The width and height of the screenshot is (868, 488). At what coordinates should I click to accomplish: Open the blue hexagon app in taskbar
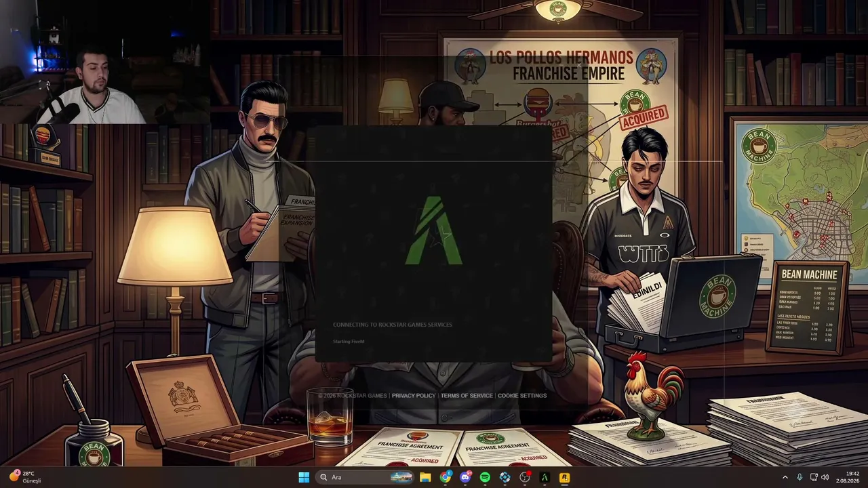505,477
